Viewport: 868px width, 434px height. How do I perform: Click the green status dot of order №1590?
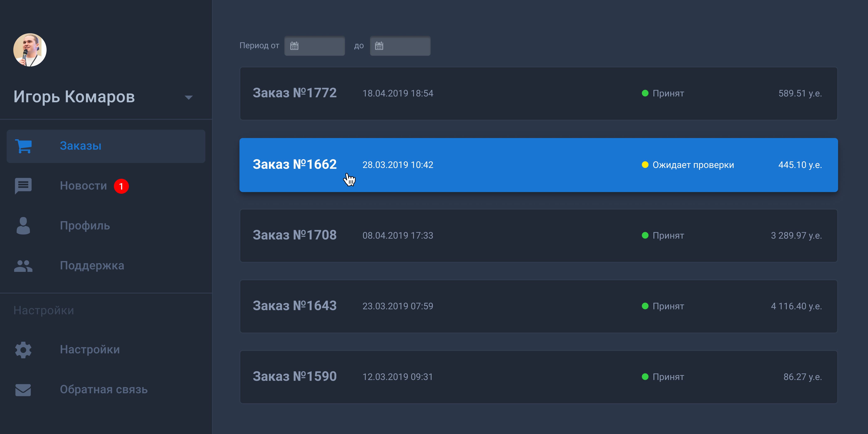coord(645,377)
